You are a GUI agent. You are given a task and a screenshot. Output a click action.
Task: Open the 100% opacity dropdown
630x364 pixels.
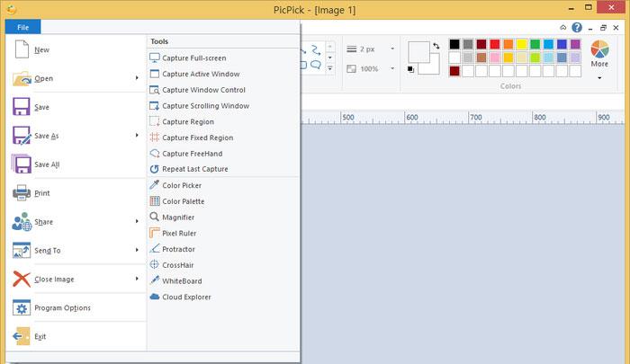click(x=392, y=68)
